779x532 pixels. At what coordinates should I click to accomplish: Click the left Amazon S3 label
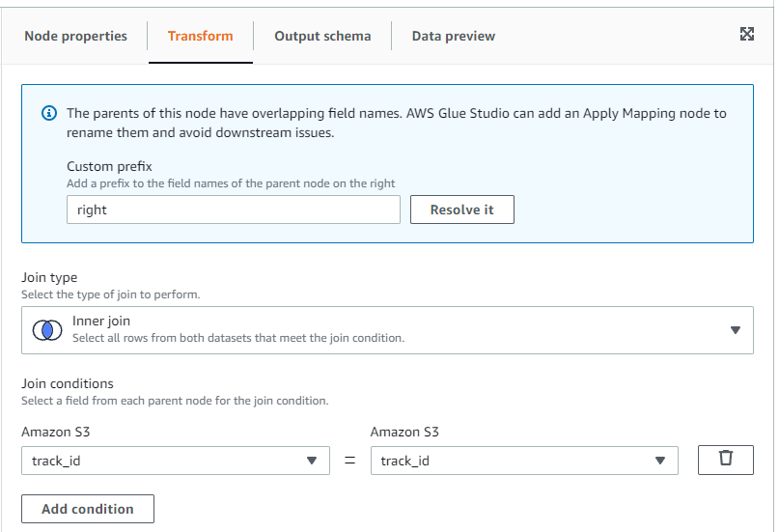(x=56, y=432)
